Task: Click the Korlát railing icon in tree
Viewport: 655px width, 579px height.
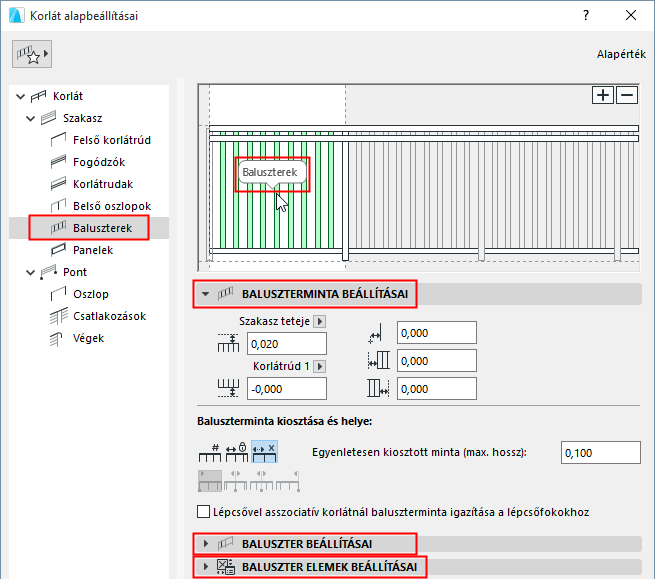Action: (x=38, y=96)
